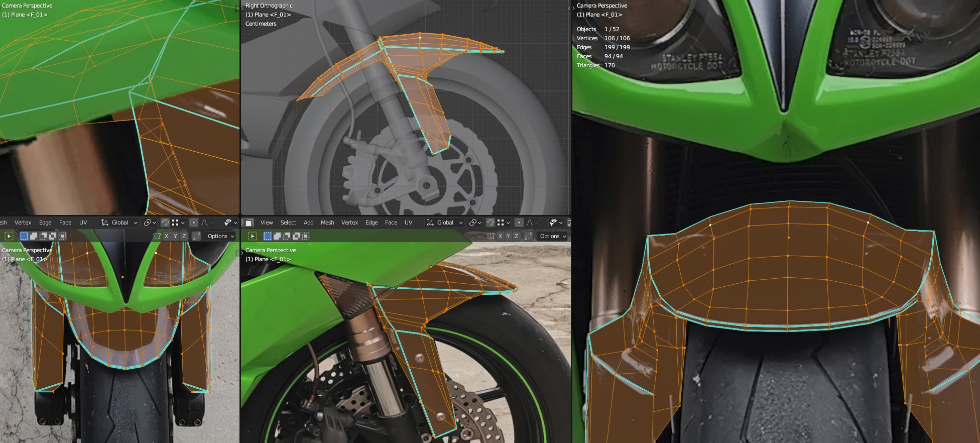Choose the 'Invert selection' mode in the middle header
This screenshot has height=443, width=980.
[296, 236]
